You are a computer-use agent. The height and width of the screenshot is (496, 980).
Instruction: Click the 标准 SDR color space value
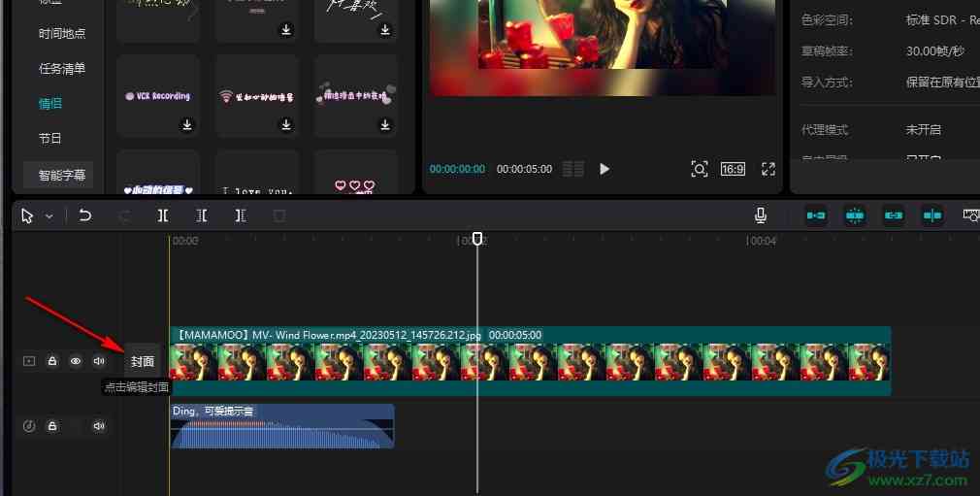click(x=943, y=20)
